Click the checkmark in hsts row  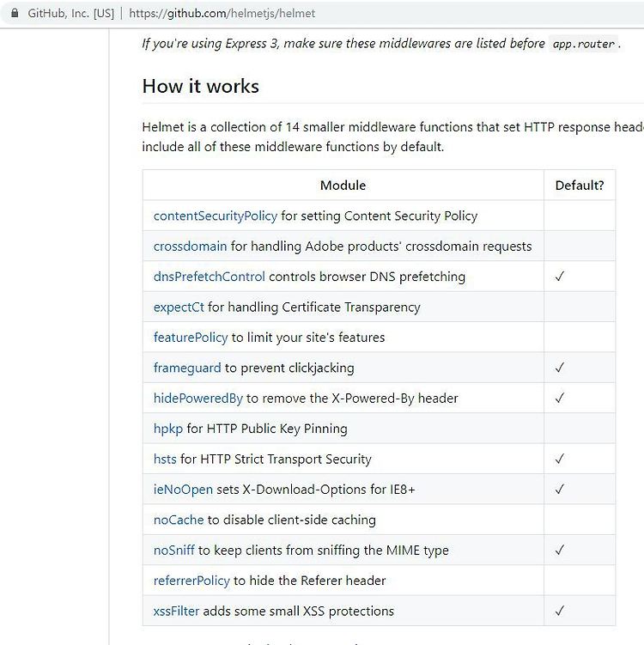pyautogui.click(x=560, y=459)
